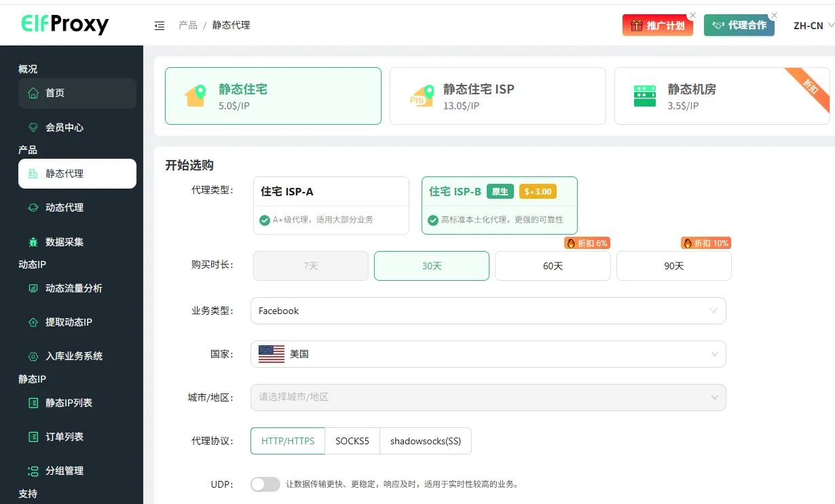The image size is (835, 504).
Task: Select the SOCKS5 proxy protocol
Action: point(352,440)
